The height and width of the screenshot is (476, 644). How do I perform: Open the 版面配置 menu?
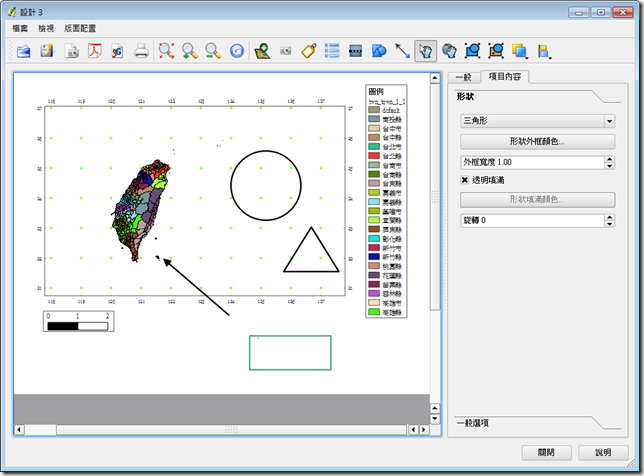pos(80,28)
